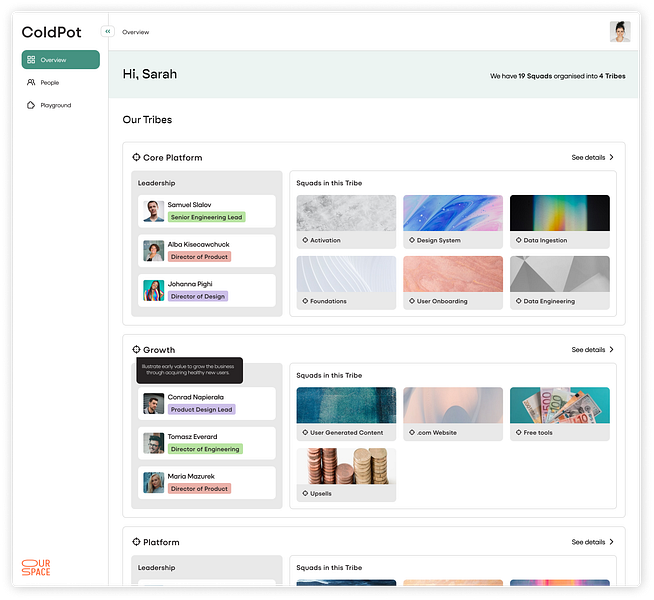
Task: Click the Growth tribe heading
Action: point(159,350)
